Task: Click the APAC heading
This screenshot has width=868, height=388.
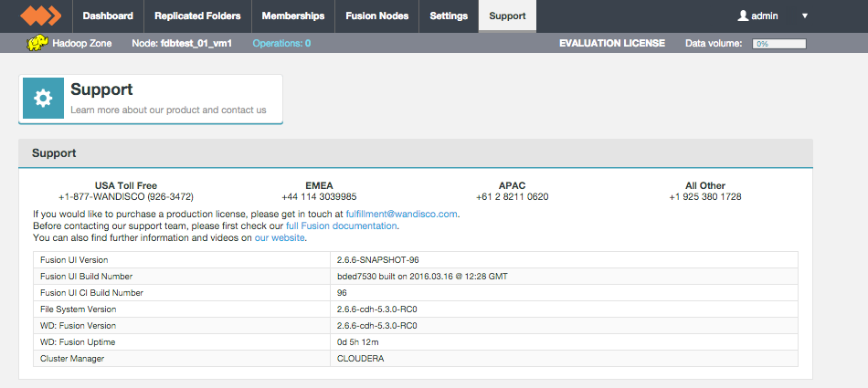Action: pyautogui.click(x=512, y=186)
